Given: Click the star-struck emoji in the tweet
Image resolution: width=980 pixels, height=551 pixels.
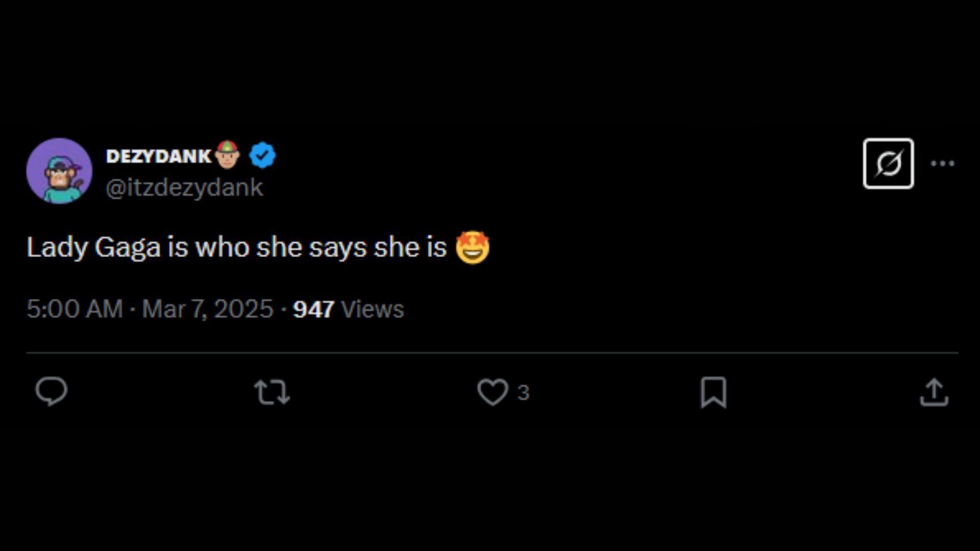Looking at the screenshot, I should pos(472,247).
